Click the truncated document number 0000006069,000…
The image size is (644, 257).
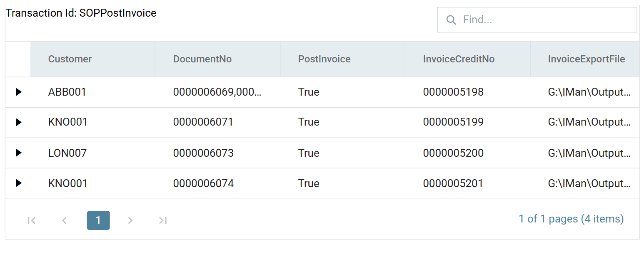[x=217, y=92]
